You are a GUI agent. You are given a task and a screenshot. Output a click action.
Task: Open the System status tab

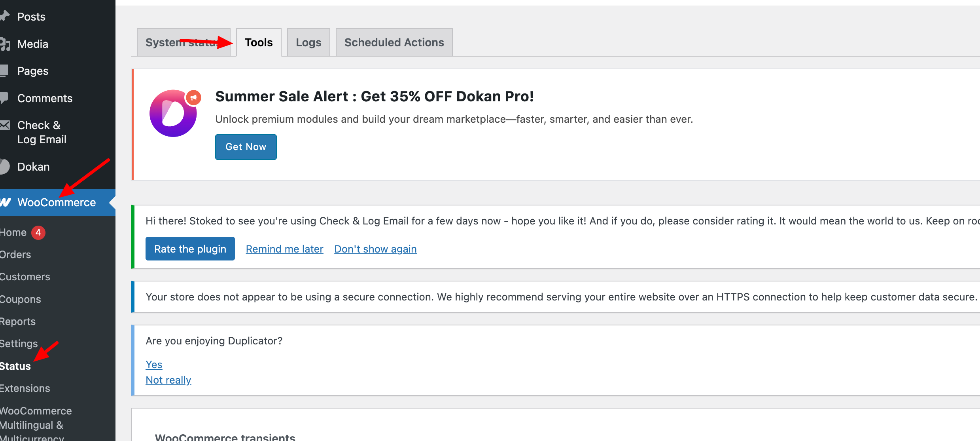[183, 42]
